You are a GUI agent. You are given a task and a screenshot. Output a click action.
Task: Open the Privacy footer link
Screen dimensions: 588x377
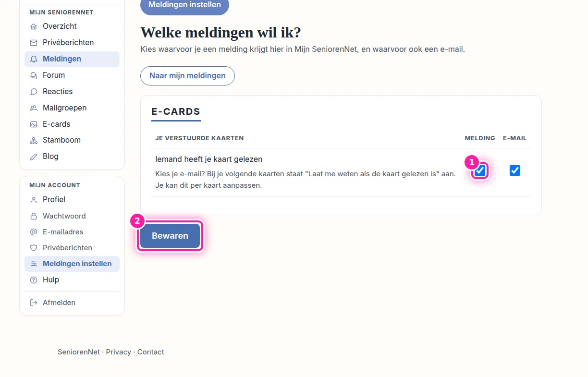pos(119,352)
